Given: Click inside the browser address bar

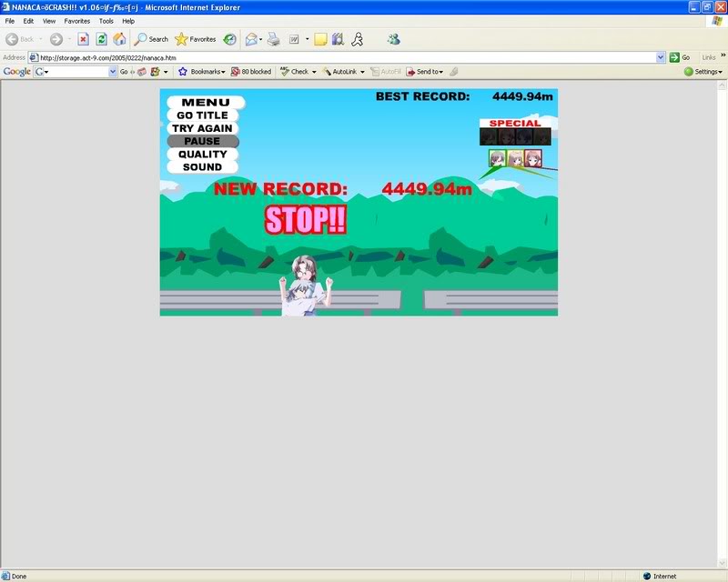Looking at the screenshot, I should [273, 56].
